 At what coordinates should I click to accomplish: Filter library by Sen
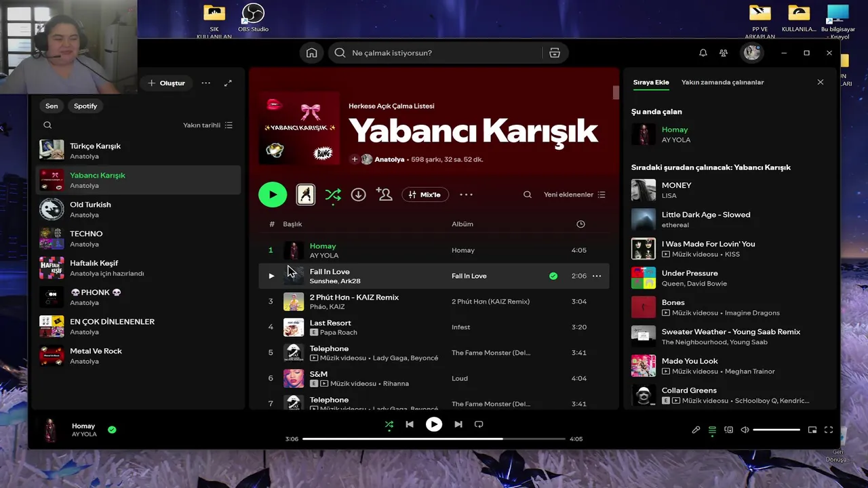click(52, 106)
